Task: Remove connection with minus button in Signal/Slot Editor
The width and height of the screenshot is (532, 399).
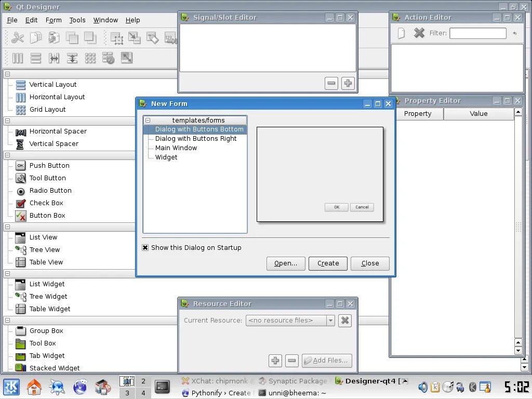Action: [x=331, y=83]
